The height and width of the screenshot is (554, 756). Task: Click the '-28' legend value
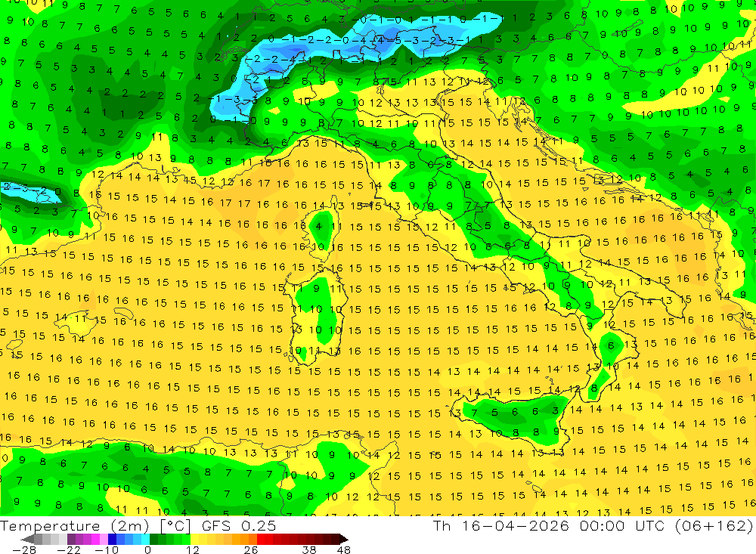(x=24, y=550)
